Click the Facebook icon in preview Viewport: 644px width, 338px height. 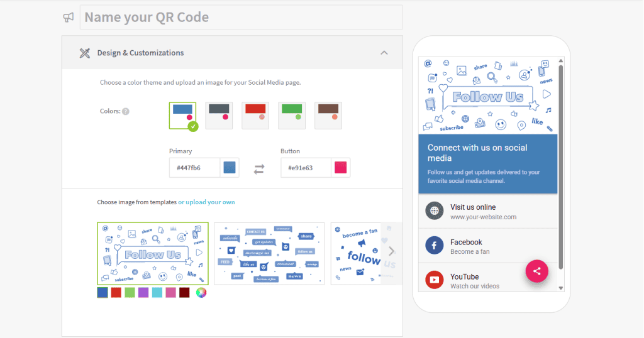tap(435, 245)
